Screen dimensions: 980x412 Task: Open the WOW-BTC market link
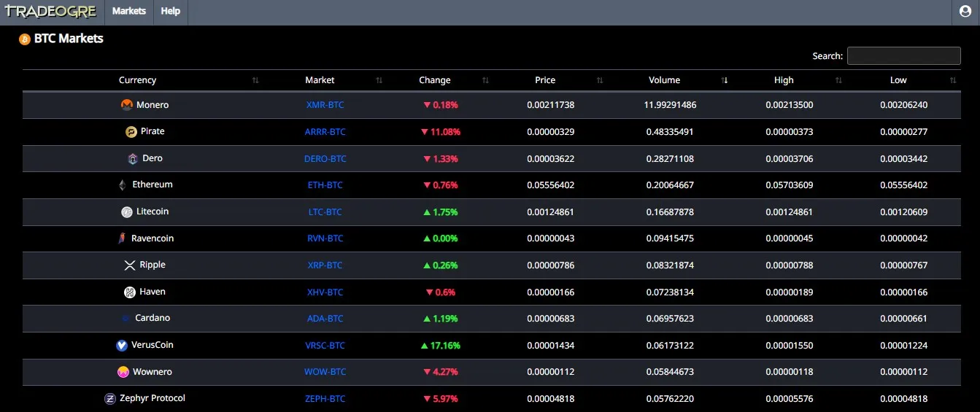click(325, 372)
